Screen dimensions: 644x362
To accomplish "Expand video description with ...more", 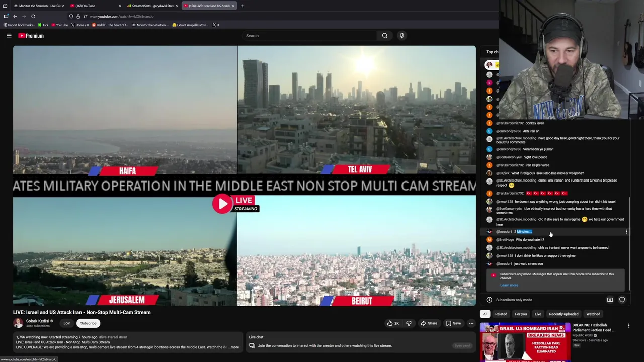I will click(x=233, y=347).
